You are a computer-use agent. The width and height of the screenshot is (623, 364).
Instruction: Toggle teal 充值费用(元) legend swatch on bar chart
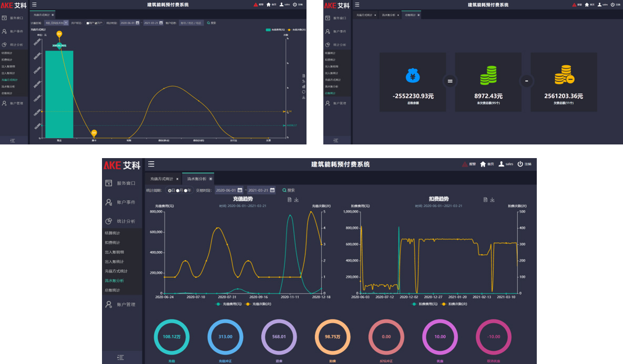click(268, 30)
